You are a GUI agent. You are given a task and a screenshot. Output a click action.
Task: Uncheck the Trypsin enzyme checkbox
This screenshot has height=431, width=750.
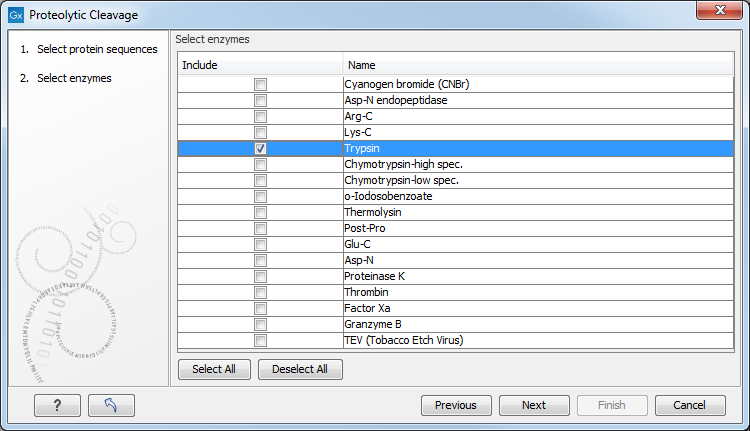click(x=260, y=148)
